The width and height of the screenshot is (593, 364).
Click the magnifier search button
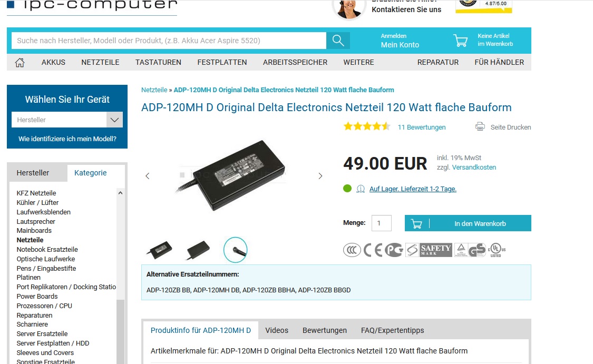338,41
